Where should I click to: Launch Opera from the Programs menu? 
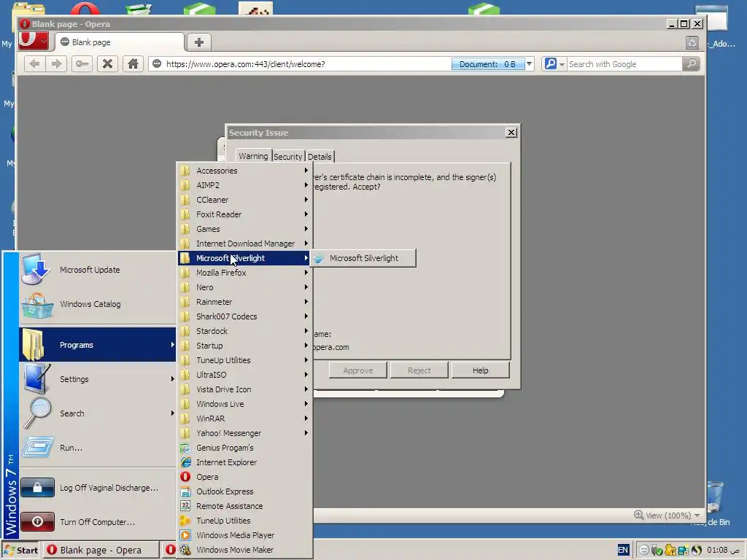point(245,477)
